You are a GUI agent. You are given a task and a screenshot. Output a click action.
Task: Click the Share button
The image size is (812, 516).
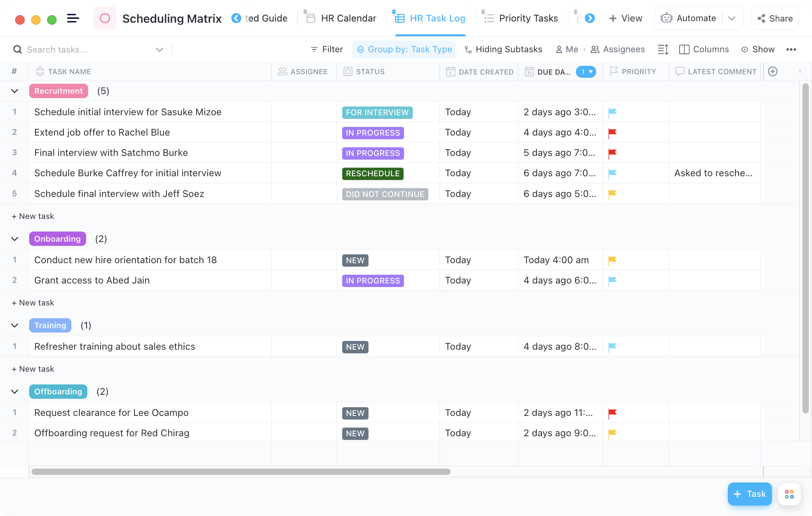[775, 18]
